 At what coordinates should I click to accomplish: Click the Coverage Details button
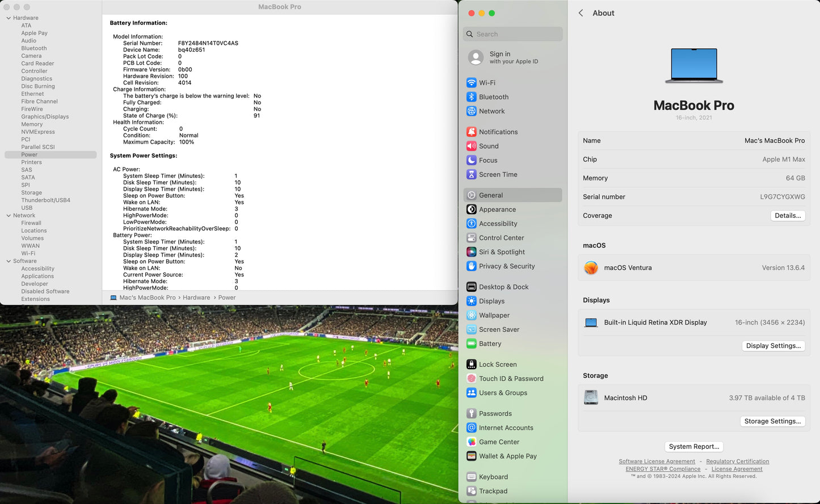(788, 216)
